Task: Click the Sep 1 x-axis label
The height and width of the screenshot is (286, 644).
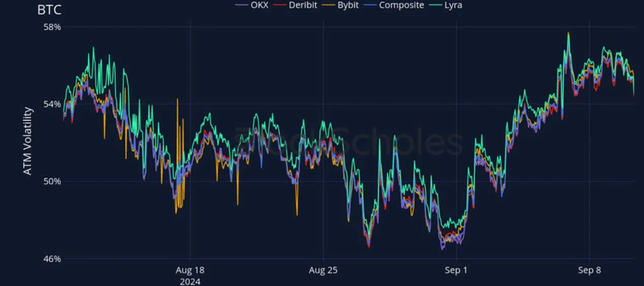Action: (457, 270)
